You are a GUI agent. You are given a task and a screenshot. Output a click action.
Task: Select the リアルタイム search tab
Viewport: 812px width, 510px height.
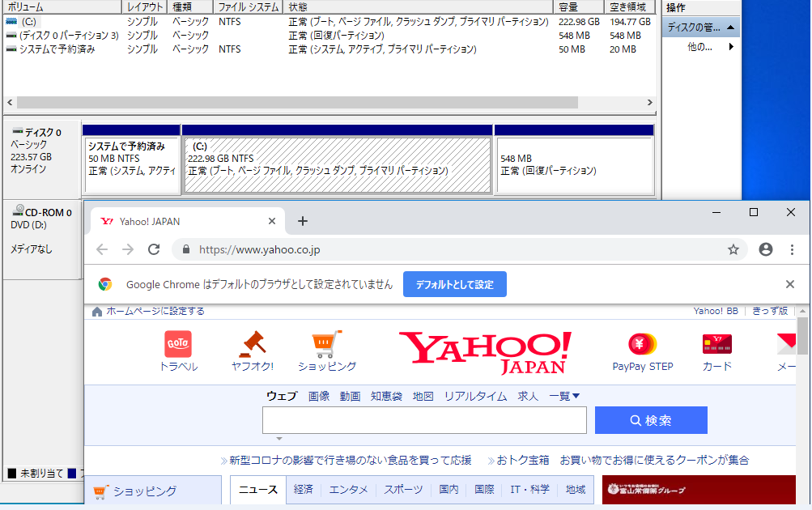pyautogui.click(x=475, y=396)
